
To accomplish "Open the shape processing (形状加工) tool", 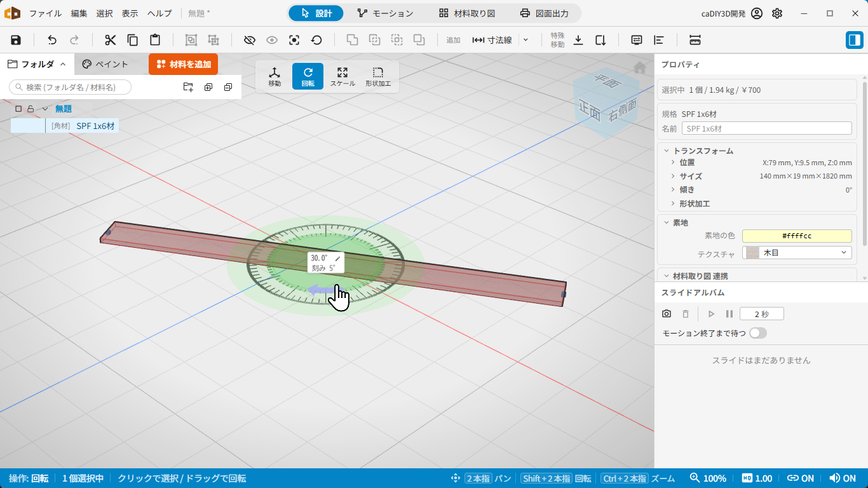I will (x=378, y=77).
